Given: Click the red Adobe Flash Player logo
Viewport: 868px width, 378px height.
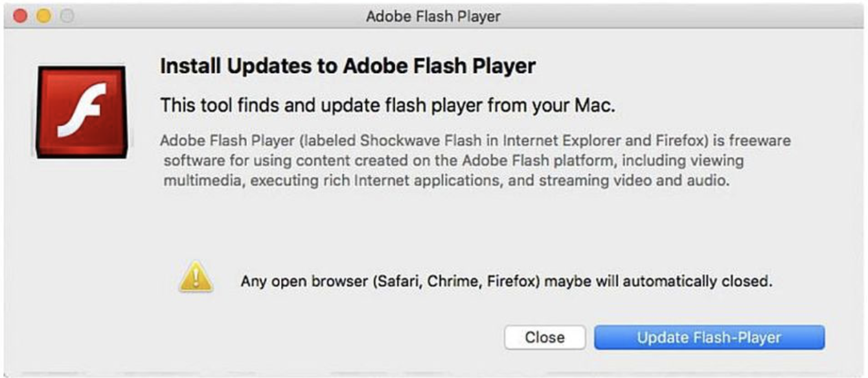Looking at the screenshot, I should [81, 111].
